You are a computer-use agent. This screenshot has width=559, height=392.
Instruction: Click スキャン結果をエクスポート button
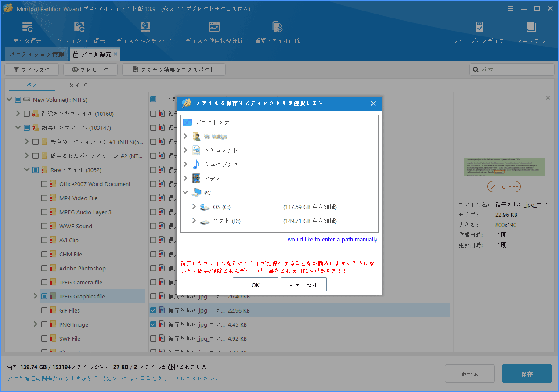click(x=174, y=69)
